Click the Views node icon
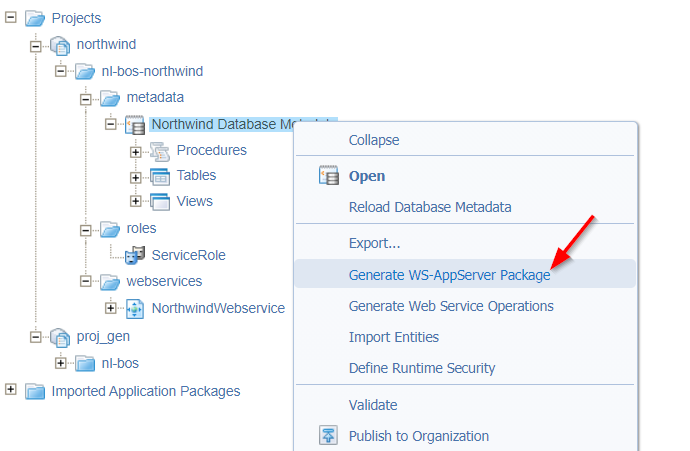 pyautogui.click(x=160, y=201)
